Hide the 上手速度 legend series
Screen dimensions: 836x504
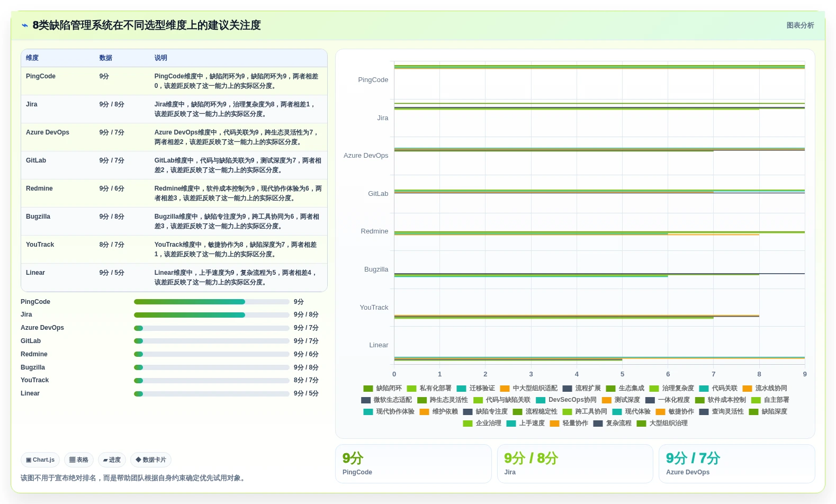[526, 424]
